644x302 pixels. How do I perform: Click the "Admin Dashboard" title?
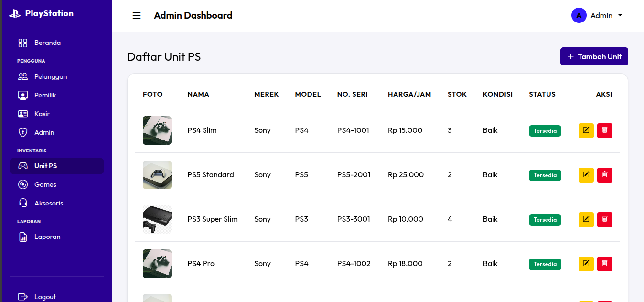193,15
